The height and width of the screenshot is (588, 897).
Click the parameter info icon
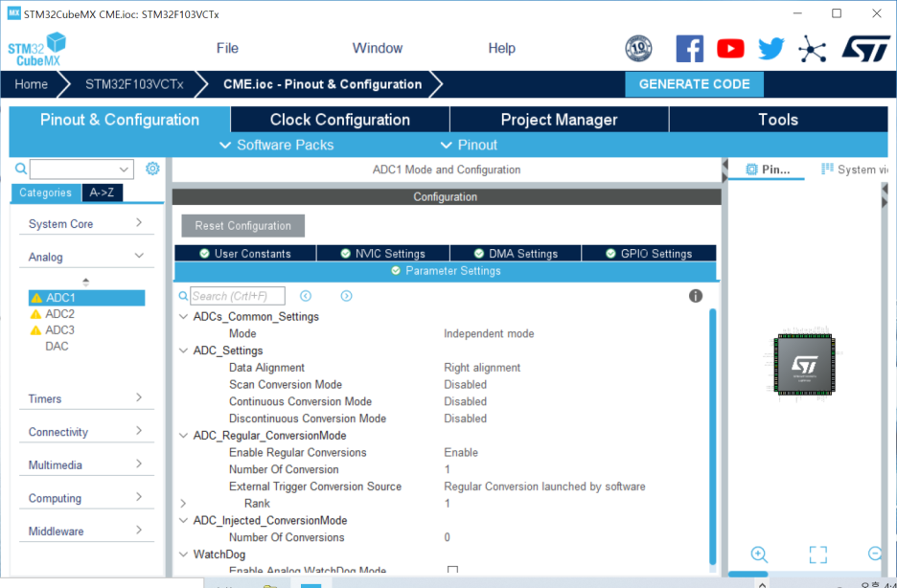[695, 296]
